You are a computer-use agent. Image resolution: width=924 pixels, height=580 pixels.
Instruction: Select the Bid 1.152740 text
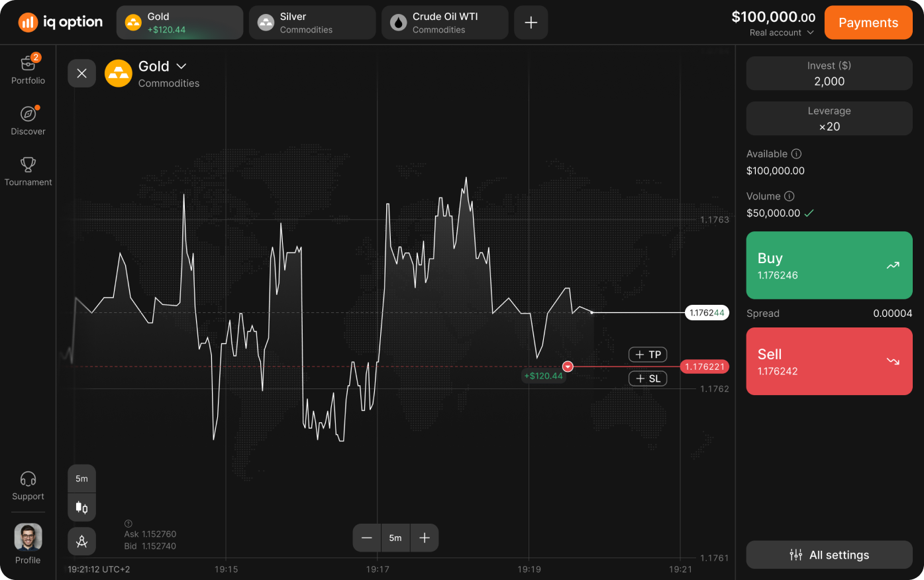tap(150, 546)
